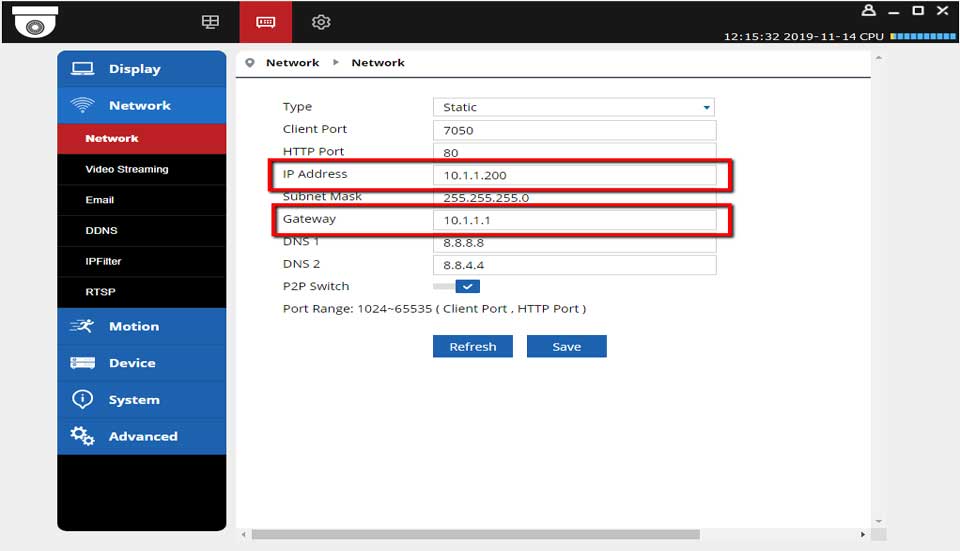Click the Refresh button

[x=472, y=346]
